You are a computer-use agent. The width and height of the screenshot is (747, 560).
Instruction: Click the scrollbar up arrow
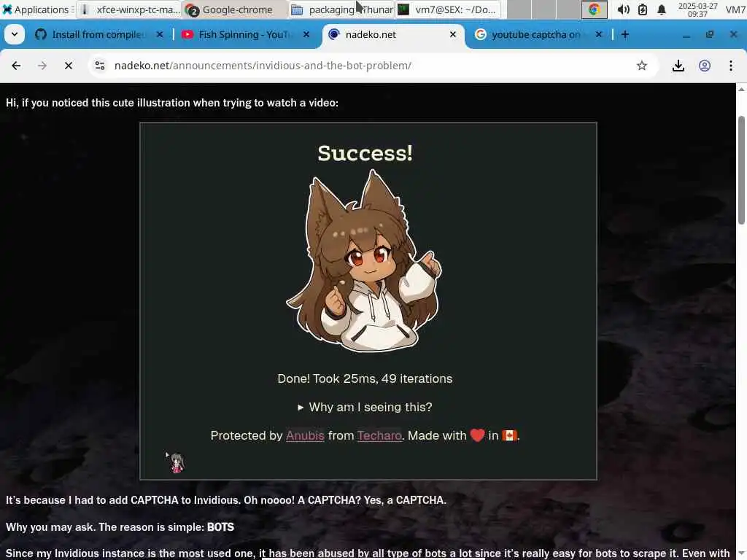coord(741,89)
